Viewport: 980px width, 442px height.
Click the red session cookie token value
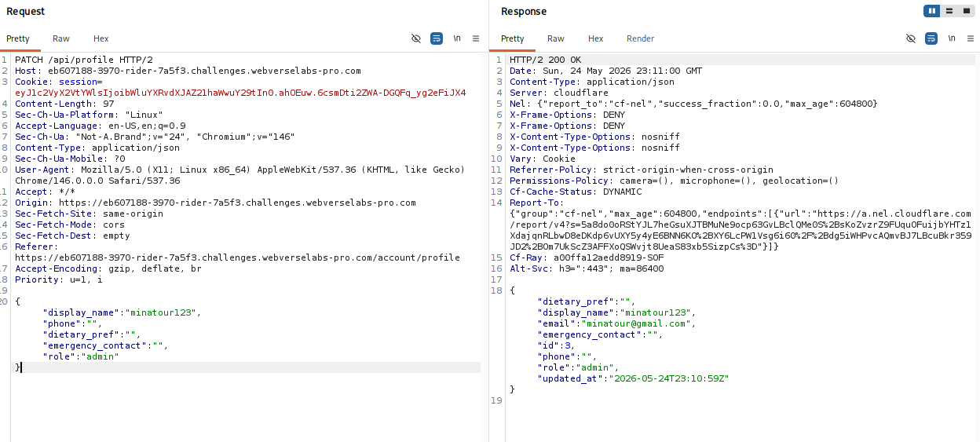click(x=240, y=93)
